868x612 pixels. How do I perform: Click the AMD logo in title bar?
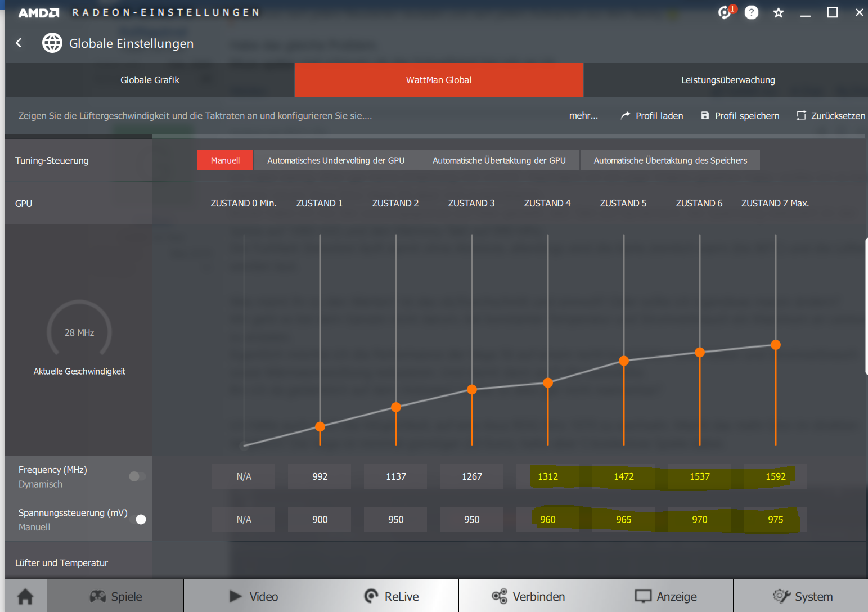pos(38,12)
